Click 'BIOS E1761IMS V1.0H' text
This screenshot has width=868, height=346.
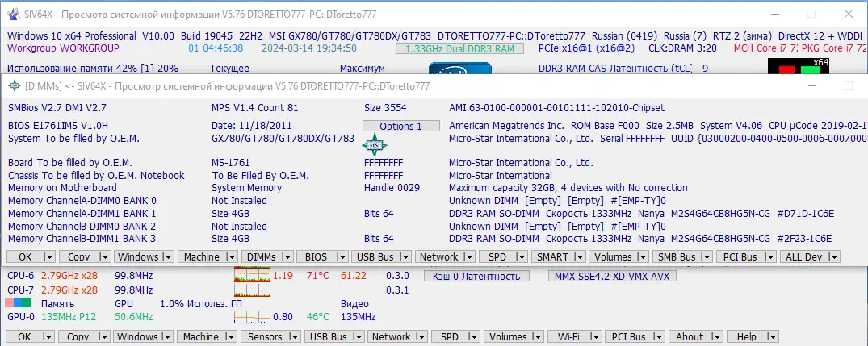click(58, 126)
